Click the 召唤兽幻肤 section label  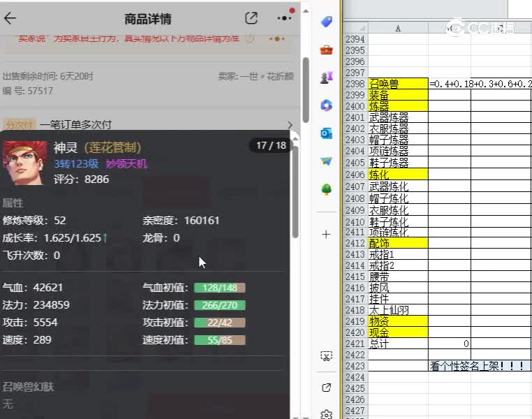click(x=28, y=387)
